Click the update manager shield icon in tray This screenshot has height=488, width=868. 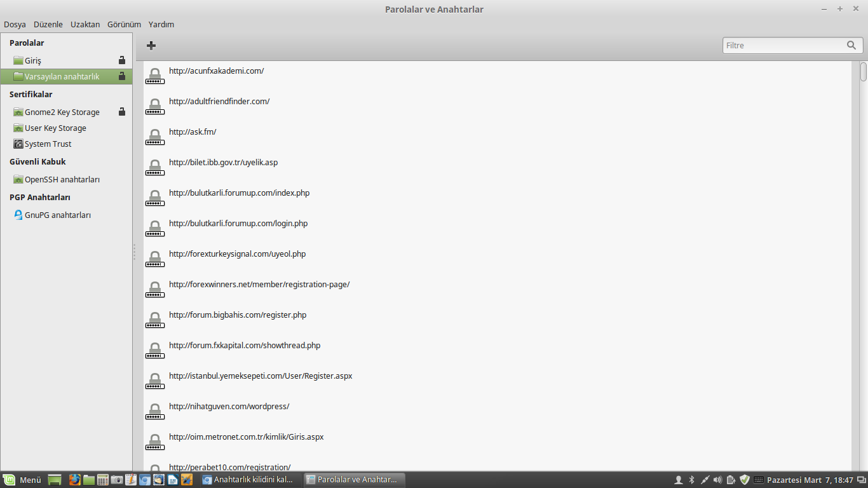(x=745, y=480)
